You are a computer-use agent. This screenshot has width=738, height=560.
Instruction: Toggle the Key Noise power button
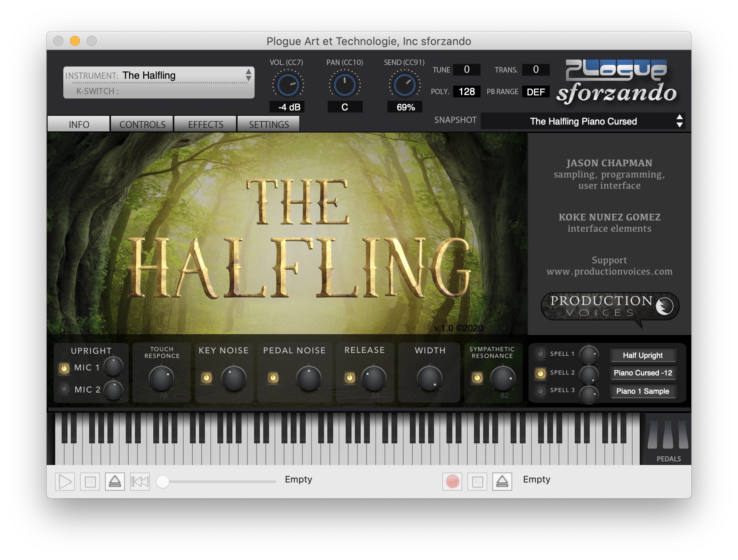(207, 377)
